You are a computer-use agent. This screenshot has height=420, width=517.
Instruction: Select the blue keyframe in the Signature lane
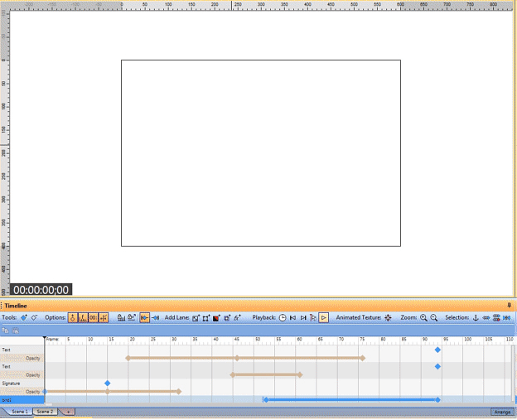107,383
